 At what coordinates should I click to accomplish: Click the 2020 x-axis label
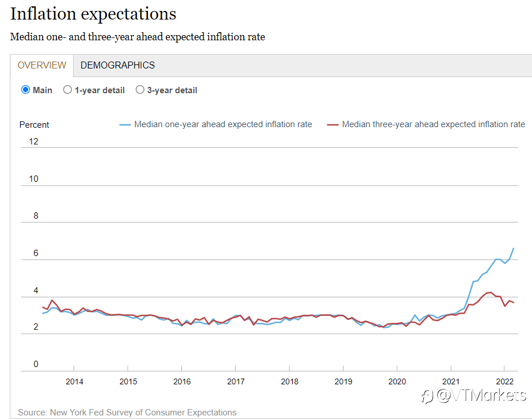[x=397, y=381]
